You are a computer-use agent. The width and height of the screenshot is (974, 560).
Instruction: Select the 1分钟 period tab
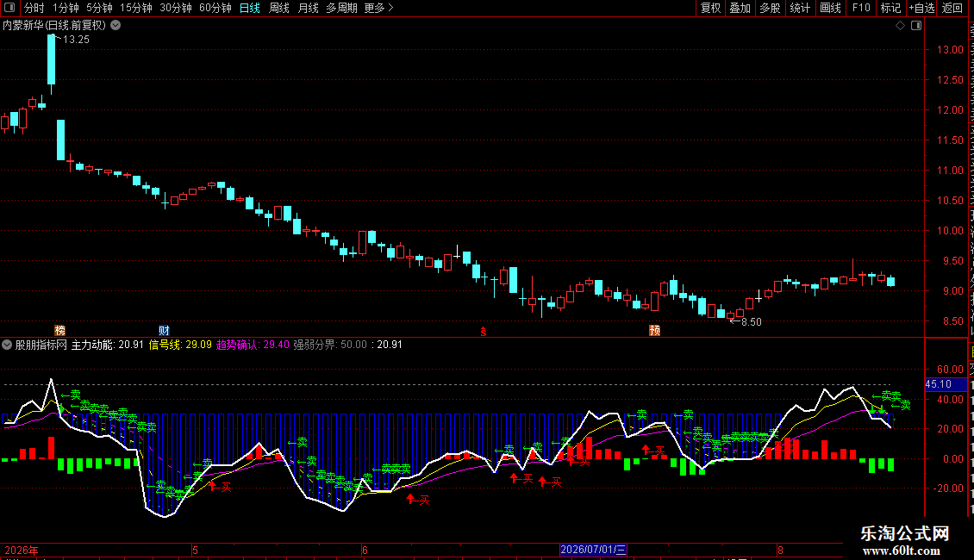(x=66, y=8)
